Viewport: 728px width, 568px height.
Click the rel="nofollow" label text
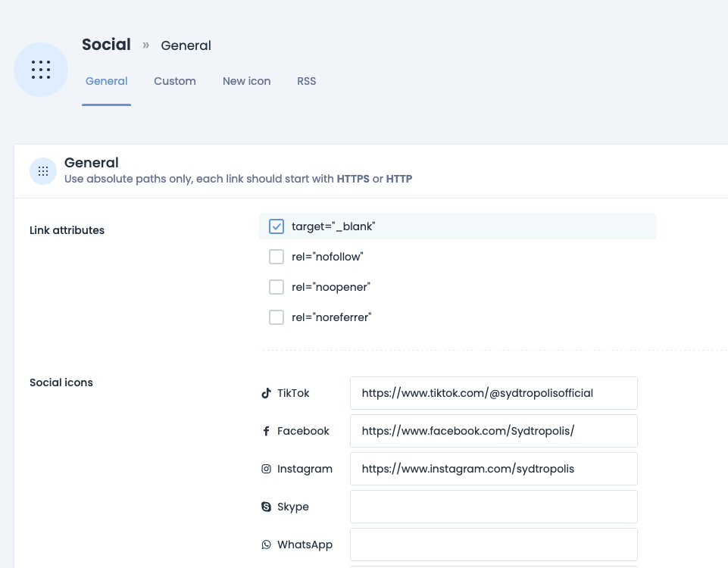(327, 257)
